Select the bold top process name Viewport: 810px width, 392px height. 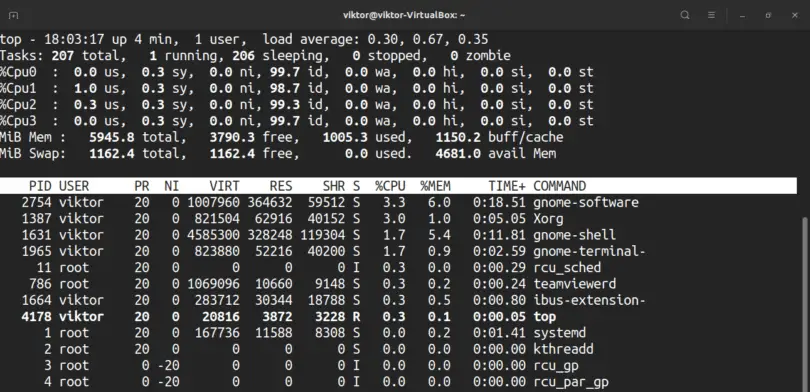point(544,317)
